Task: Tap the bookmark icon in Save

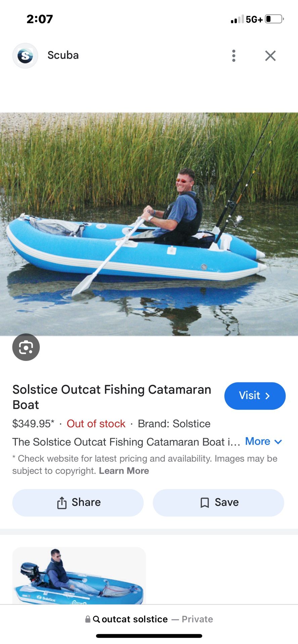Action: pyautogui.click(x=205, y=503)
